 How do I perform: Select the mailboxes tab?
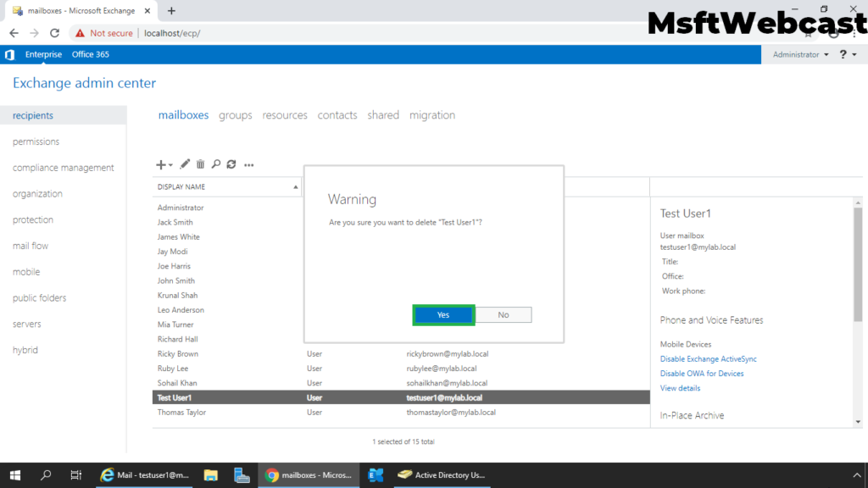(x=183, y=115)
